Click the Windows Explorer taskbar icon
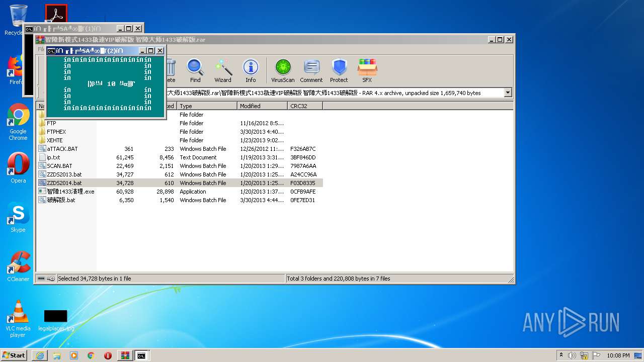 tap(57, 355)
